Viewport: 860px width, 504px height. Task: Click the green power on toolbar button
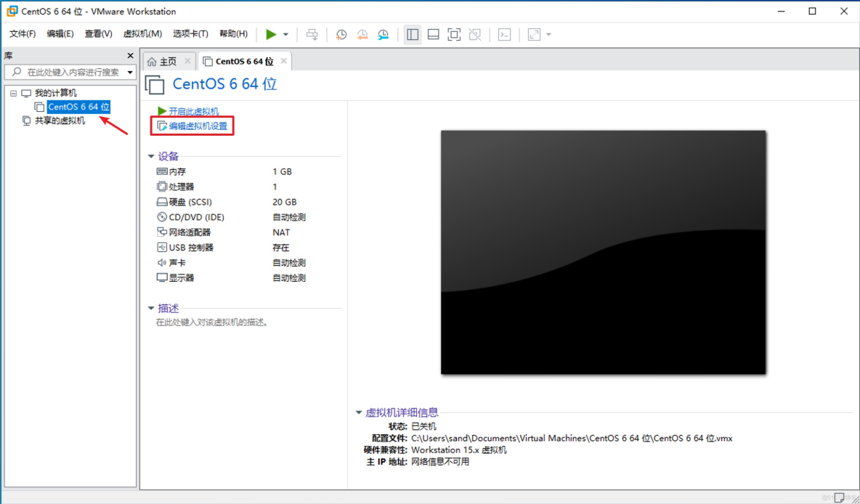(271, 35)
